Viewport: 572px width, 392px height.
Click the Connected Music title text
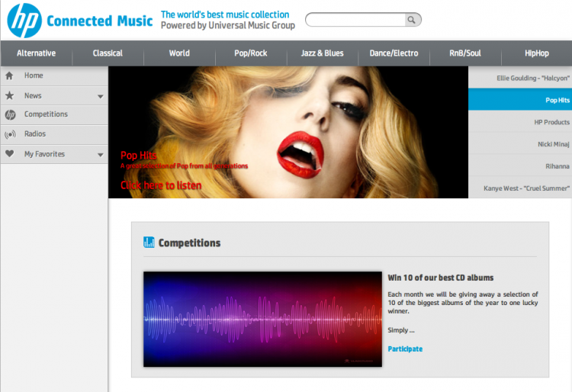coord(100,21)
